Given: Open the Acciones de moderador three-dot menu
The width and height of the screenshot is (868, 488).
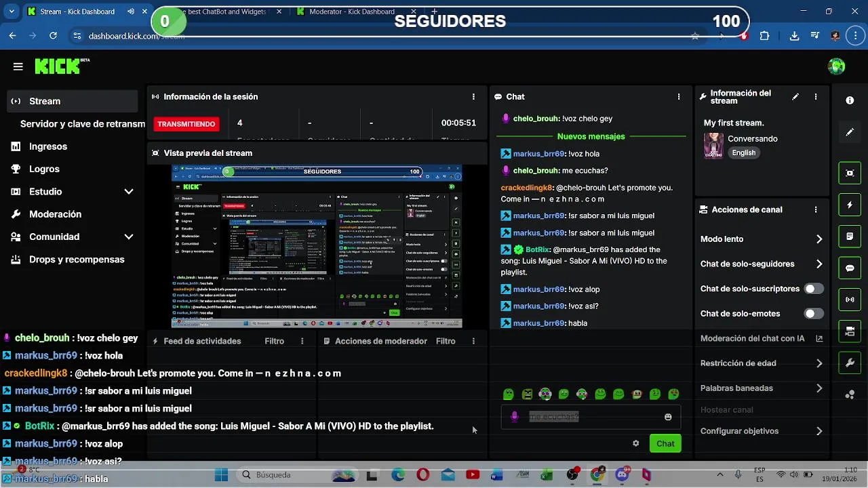Looking at the screenshot, I should tap(473, 341).
